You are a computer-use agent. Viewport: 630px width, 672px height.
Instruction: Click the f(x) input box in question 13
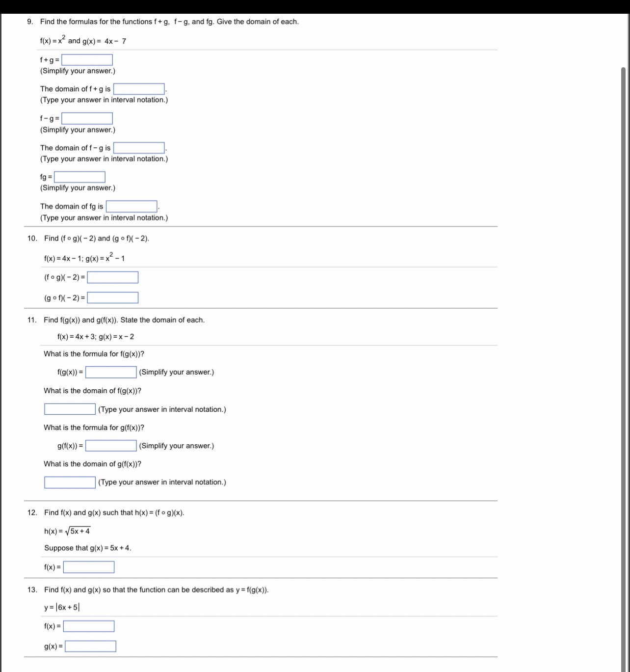(x=89, y=626)
